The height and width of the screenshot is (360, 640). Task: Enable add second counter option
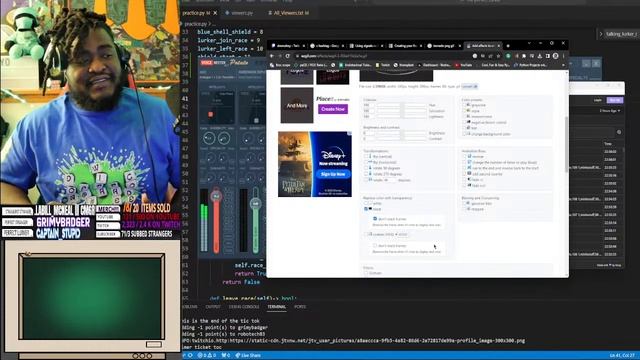click(x=464, y=174)
